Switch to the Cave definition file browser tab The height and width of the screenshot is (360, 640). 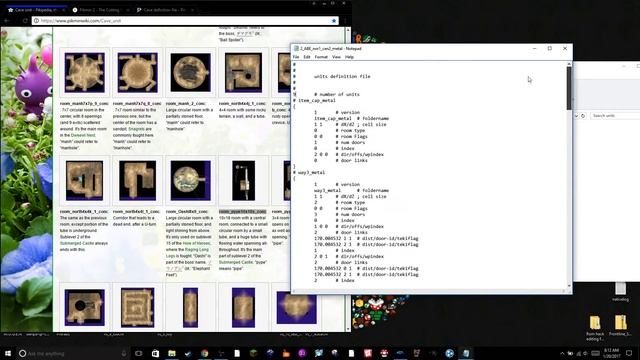(x=165, y=10)
